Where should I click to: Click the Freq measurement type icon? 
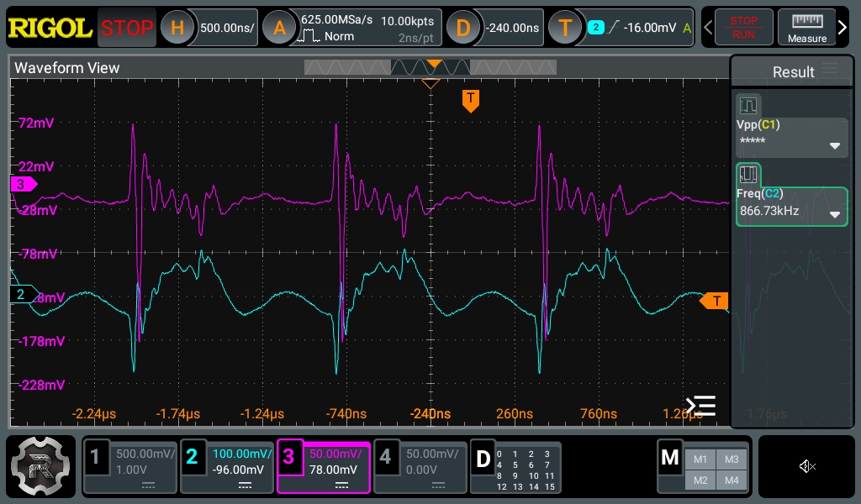point(747,175)
